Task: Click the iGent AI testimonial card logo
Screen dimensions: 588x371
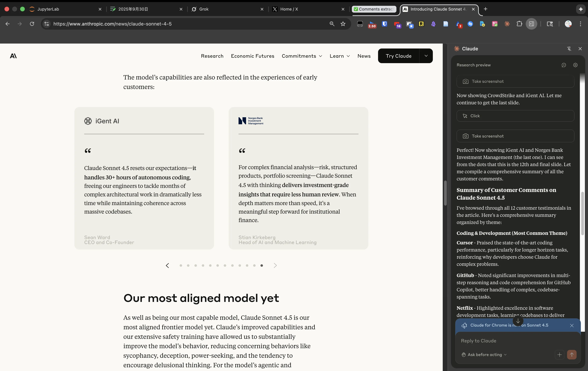Action: point(102,121)
